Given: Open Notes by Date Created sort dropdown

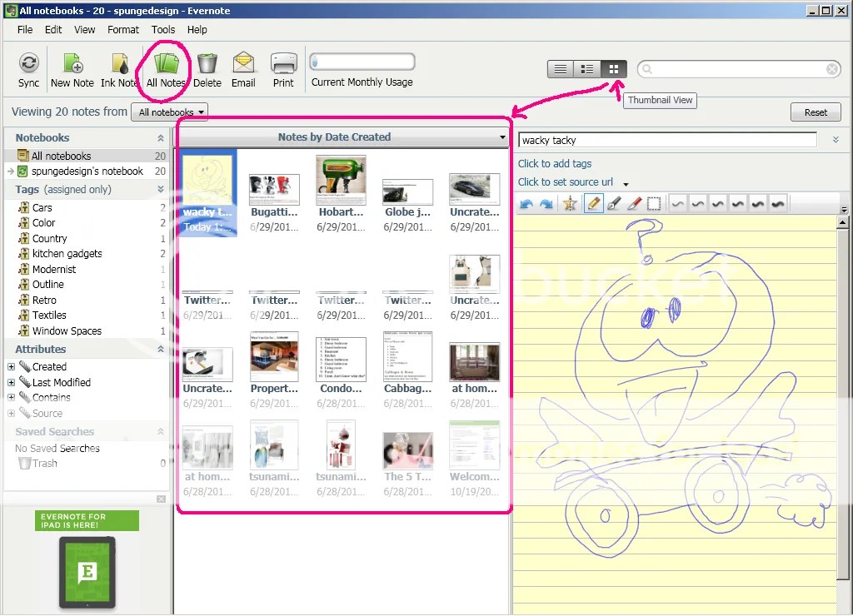Looking at the screenshot, I should coord(502,137).
